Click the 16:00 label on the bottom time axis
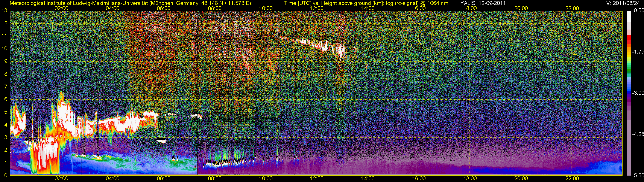Image resolution: width=644 pixels, height=182 pixels. 419,179
